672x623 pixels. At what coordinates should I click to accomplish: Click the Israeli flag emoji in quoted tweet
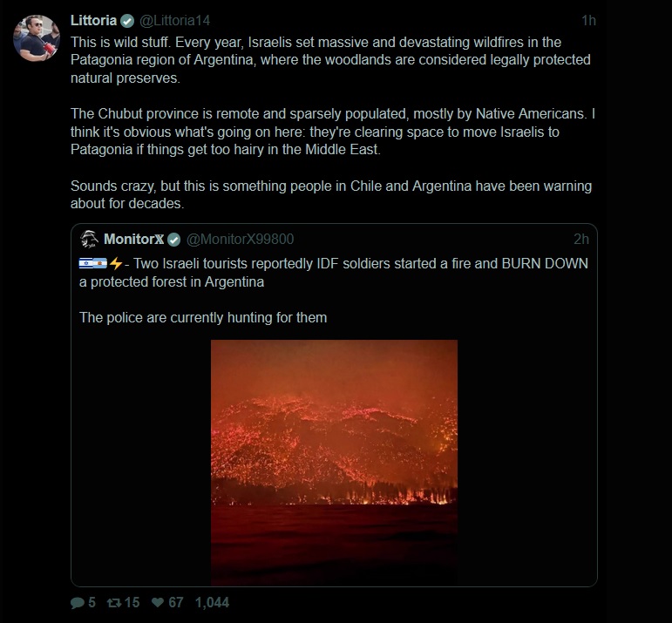(92, 264)
